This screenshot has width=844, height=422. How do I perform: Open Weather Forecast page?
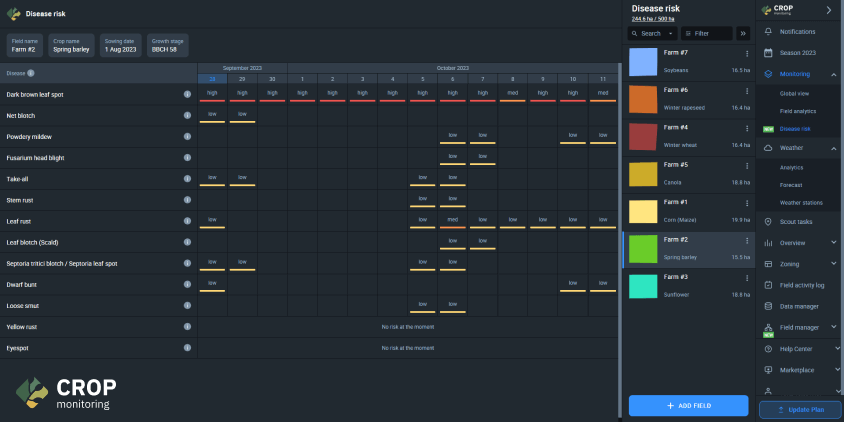click(x=791, y=185)
